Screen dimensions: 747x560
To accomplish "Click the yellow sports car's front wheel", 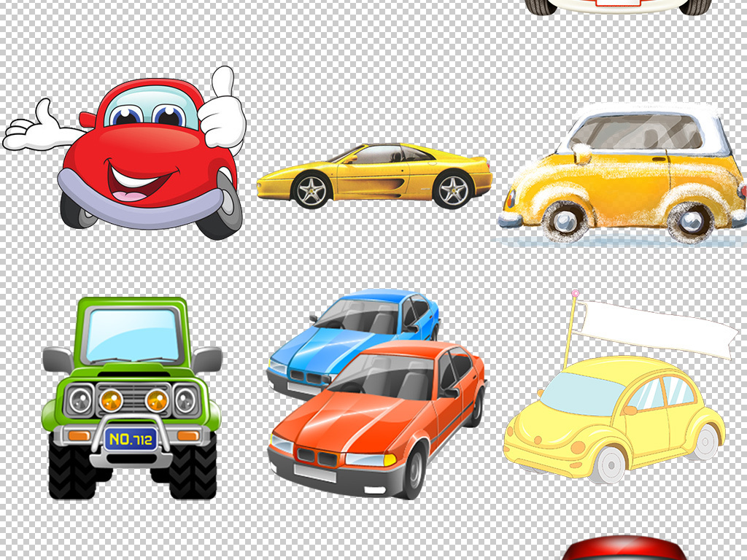I will click(311, 190).
